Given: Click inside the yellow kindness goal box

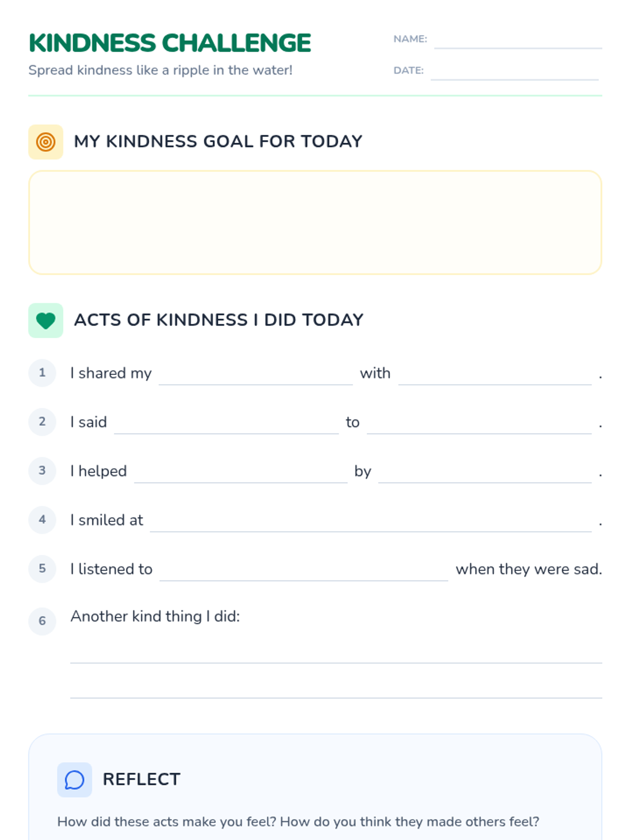Looking at the screenshot, I should (x=315, y=222).
